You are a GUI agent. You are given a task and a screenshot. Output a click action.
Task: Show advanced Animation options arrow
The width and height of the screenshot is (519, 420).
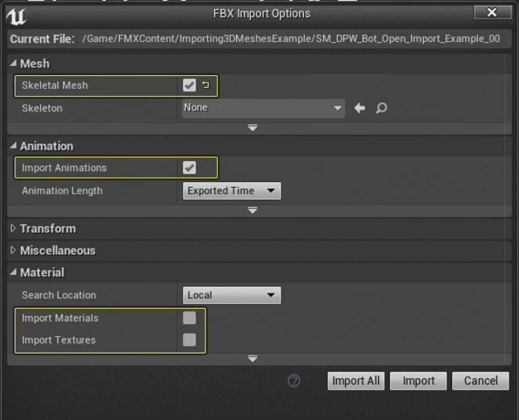coord(252,210)
